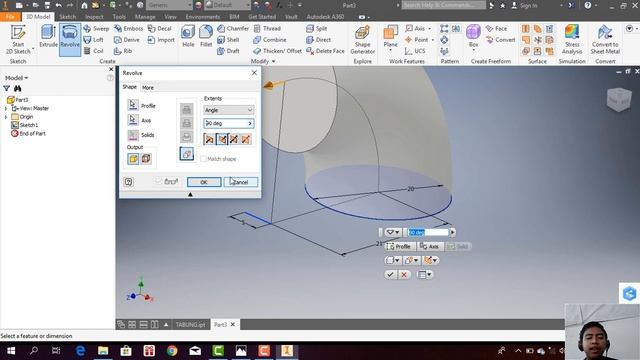The width and height of the screenshot is (640, 360).
Task: Open Chrome from the taskbar
Action: [x=172, y=351]
